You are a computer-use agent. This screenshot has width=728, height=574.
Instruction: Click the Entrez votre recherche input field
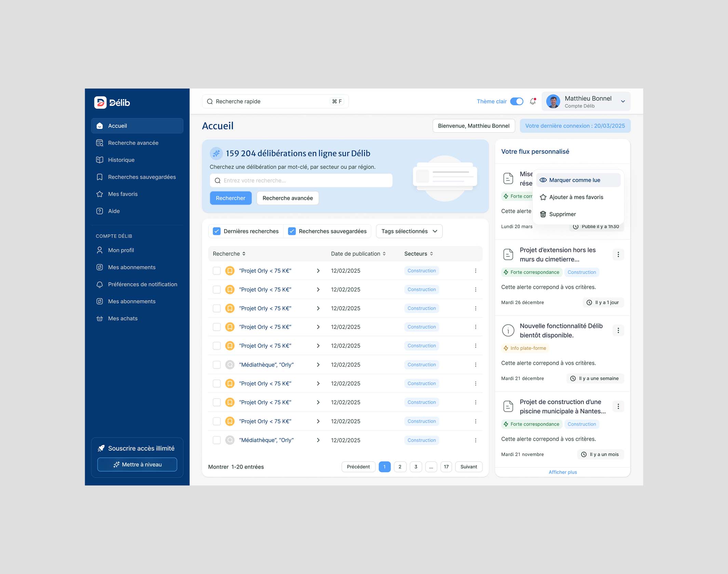301,180
